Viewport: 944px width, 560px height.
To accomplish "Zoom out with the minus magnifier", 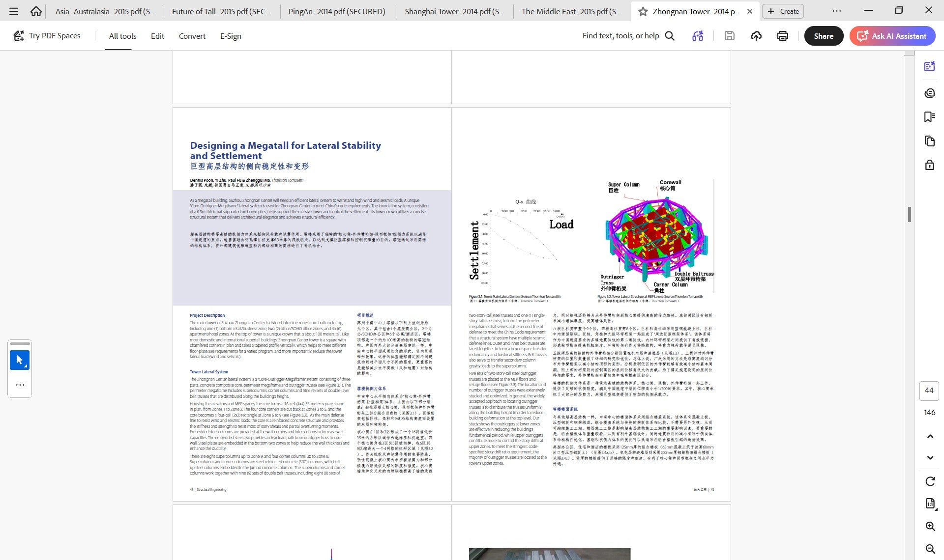I will tap(930, 549).
